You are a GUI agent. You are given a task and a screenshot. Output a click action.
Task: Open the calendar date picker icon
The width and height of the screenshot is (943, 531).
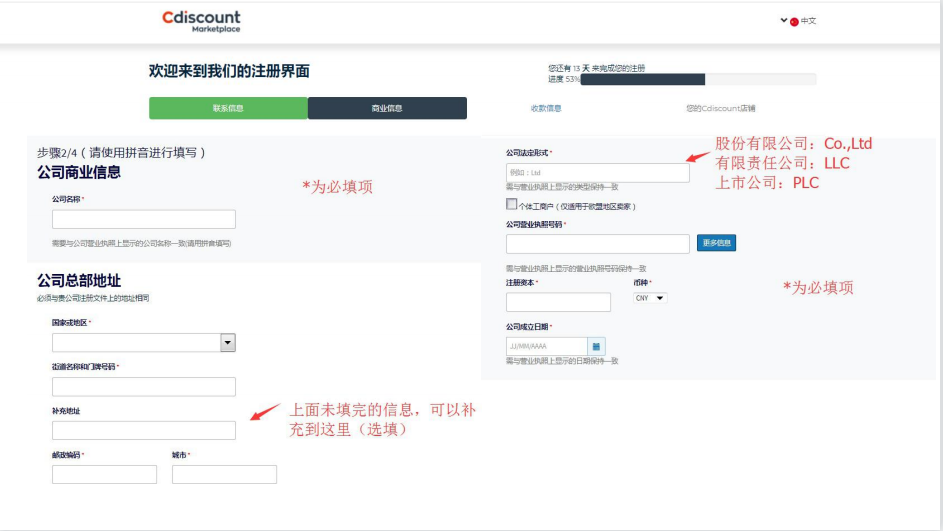(596, 346)
